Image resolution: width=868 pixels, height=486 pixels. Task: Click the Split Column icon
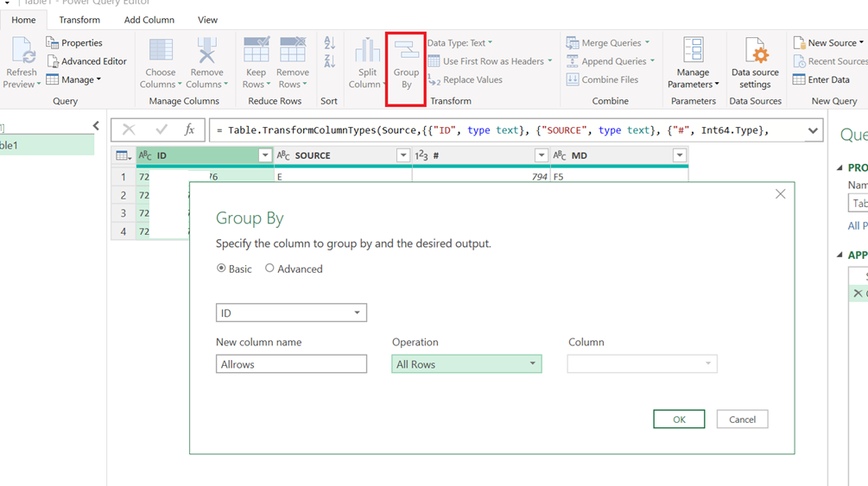click(x=367, y=50)
